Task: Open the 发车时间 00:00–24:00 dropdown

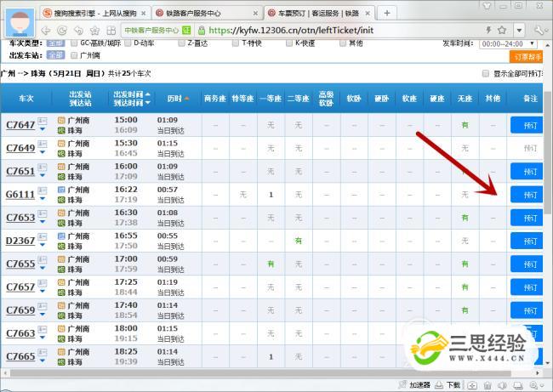Action: 509,43
